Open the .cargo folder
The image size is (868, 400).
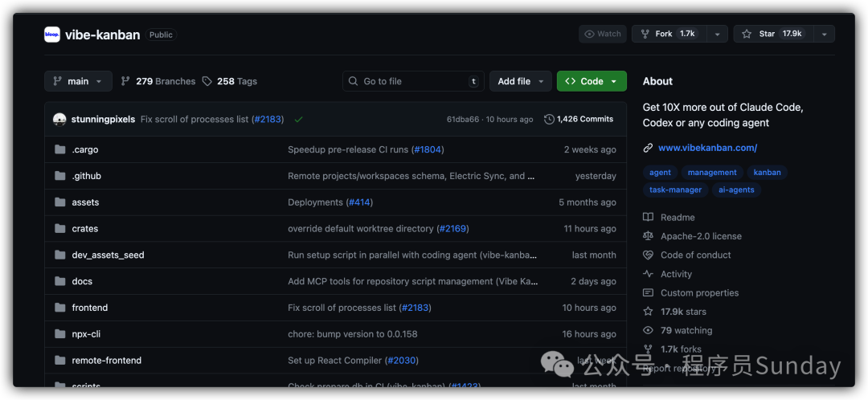pos(84,149)
